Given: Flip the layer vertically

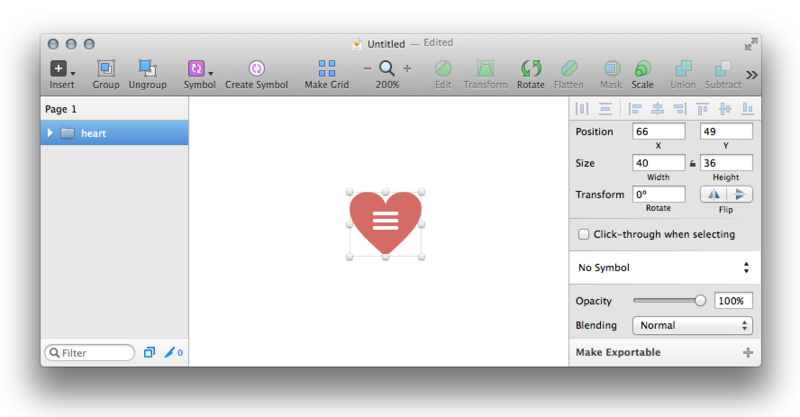Looking at the screenshot, I should tap(739, 194).
